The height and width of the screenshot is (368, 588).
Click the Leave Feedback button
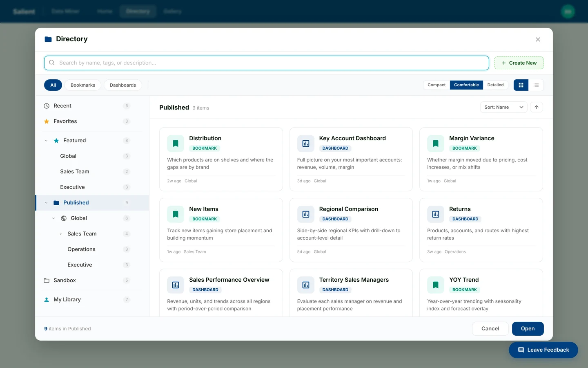point(543,350)
